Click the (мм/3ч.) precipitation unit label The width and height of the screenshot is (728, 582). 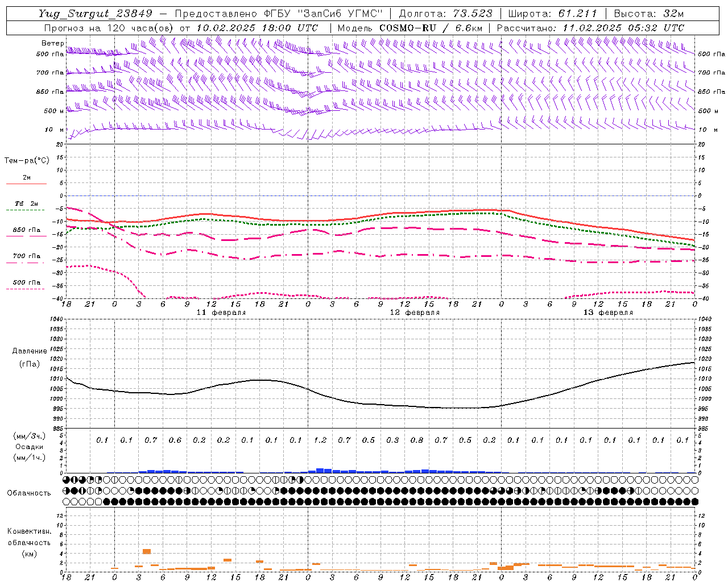click(x=30, y=436)
